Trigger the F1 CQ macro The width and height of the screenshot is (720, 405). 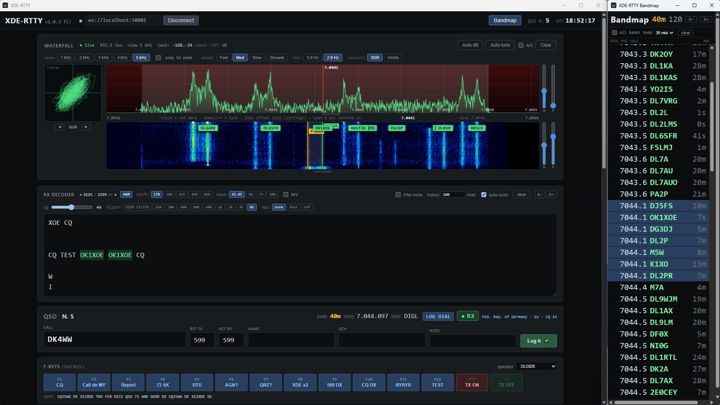point(60,382)
